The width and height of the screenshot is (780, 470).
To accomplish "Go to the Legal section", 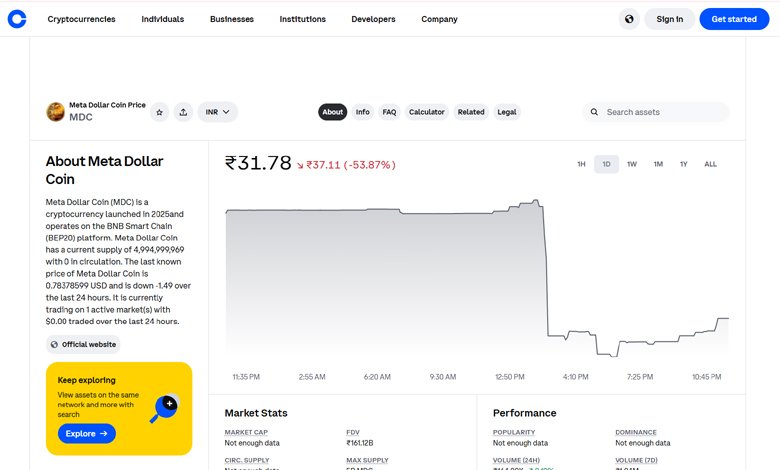I will coord(507,112).
